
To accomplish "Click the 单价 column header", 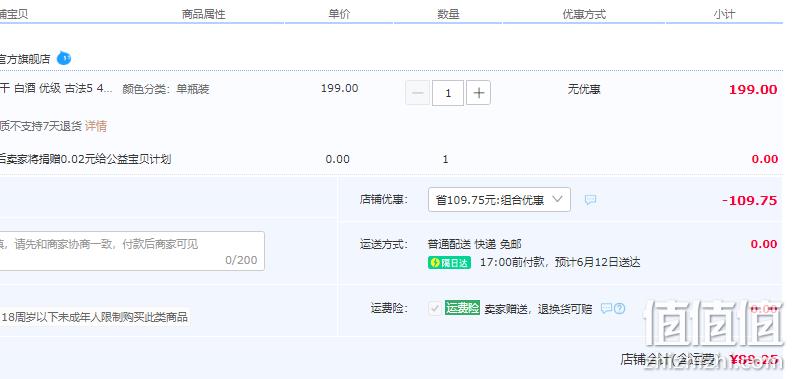I will point(339,14).
